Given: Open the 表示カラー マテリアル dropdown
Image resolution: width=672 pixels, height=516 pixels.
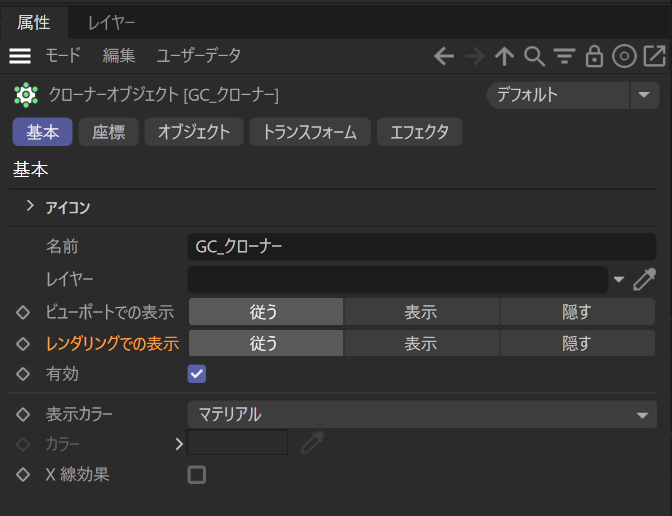Looking at the screenshot, I should [422, 414].
